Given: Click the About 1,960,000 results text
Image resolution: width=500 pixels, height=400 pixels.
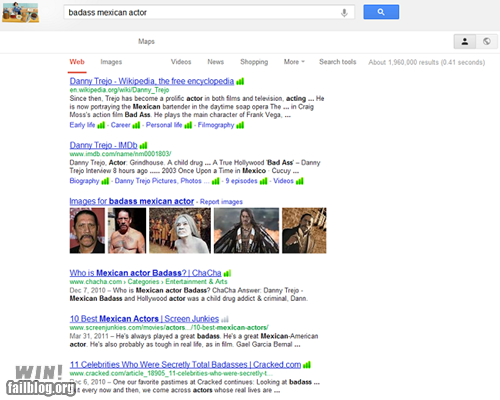Looking at the screenshot, I should pos(427,62).
